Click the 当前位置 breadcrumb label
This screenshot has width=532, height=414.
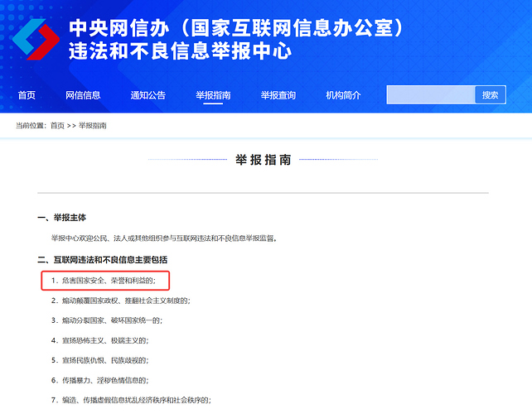click(31, 126)
